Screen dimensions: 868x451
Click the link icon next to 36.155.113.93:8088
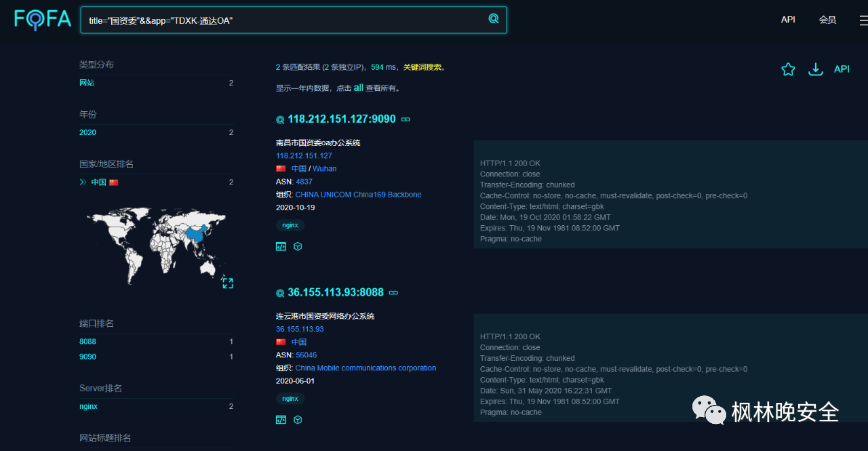[x=393, y=293]
